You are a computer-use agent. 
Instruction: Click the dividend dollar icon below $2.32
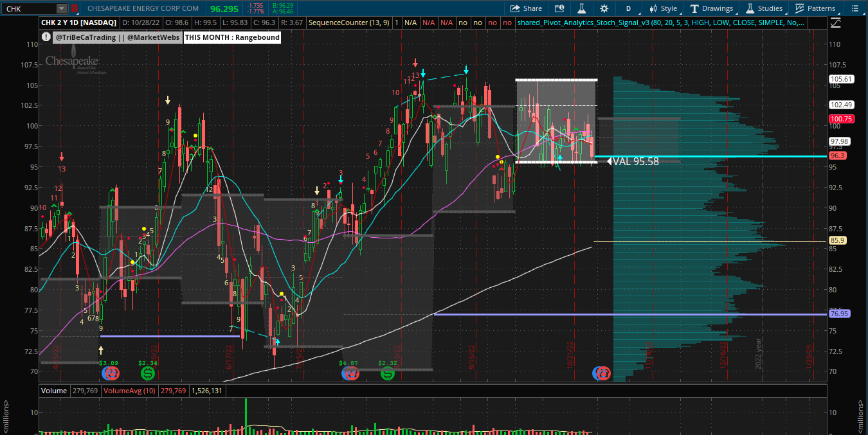click(x=388, y=373)
